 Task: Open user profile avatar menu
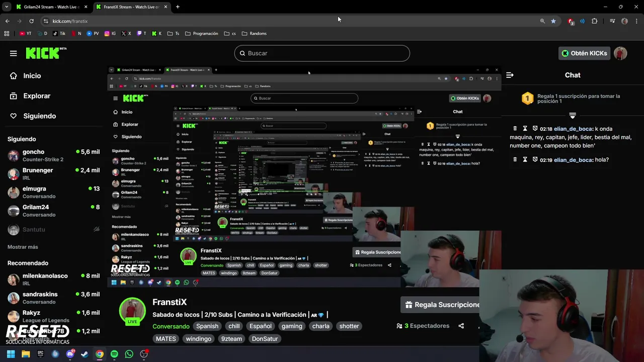pyautogui.click(x=620, y=53)
